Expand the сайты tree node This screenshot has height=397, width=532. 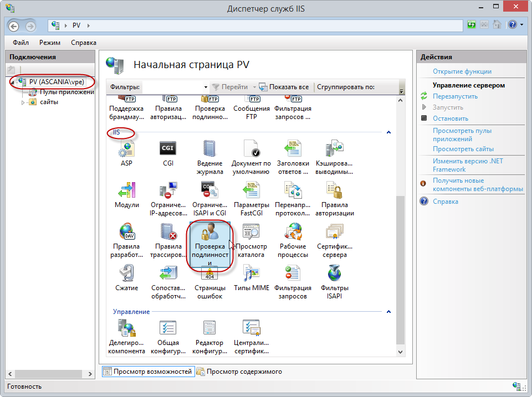(23, 102)
